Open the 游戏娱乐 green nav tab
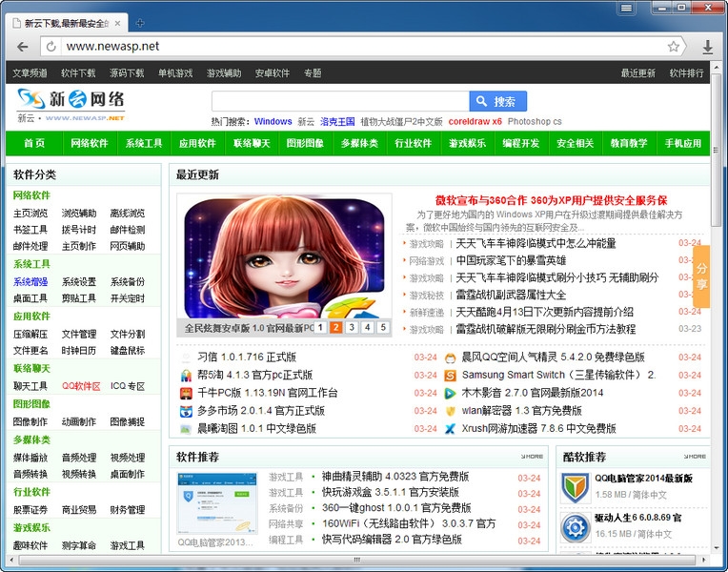This screenshot has width=728, height=572. [467, 143]
